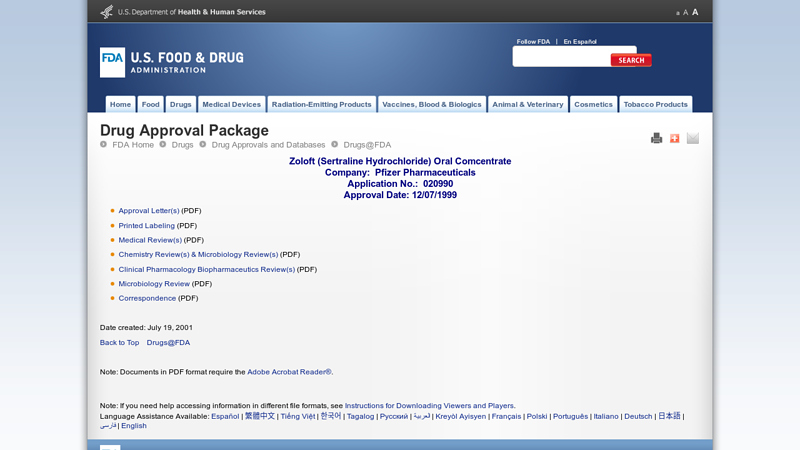Select the 日本語 language link
The height and width of the screenshot is (450, 800).
(669, 416)
